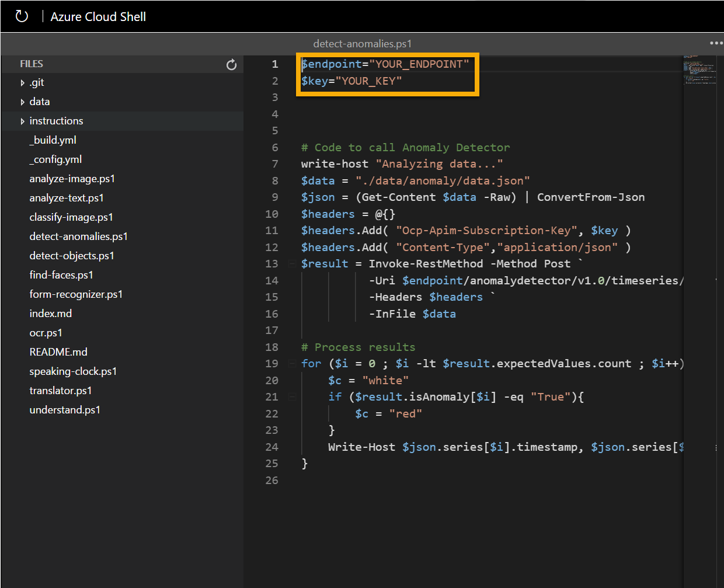The image size is (724, 588).
Task: Select detect-anomalies.ps1 in file list
Action: pos(78,236)
